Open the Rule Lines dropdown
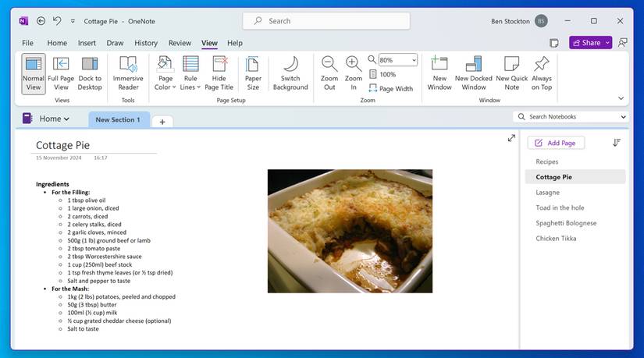 click(190, 74)
